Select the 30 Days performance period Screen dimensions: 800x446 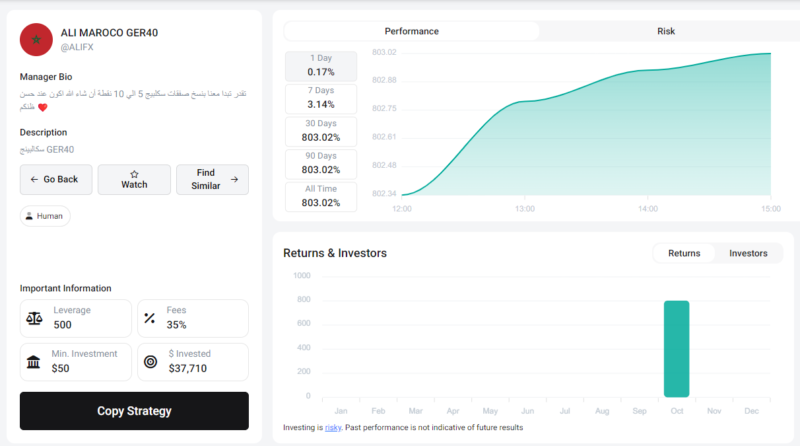tap(321, 131)
